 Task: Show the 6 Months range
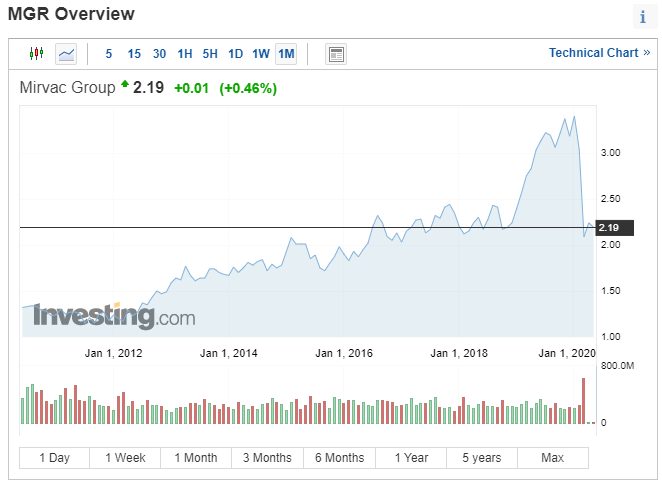click(x=339, y=458)
